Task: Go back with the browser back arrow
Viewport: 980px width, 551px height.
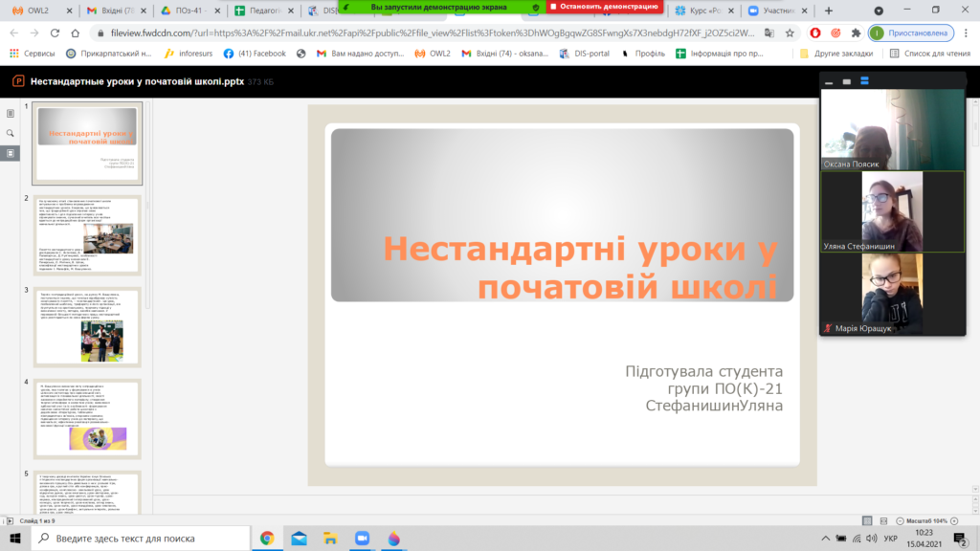Action: pyautogui.click(x=14, y=33)
